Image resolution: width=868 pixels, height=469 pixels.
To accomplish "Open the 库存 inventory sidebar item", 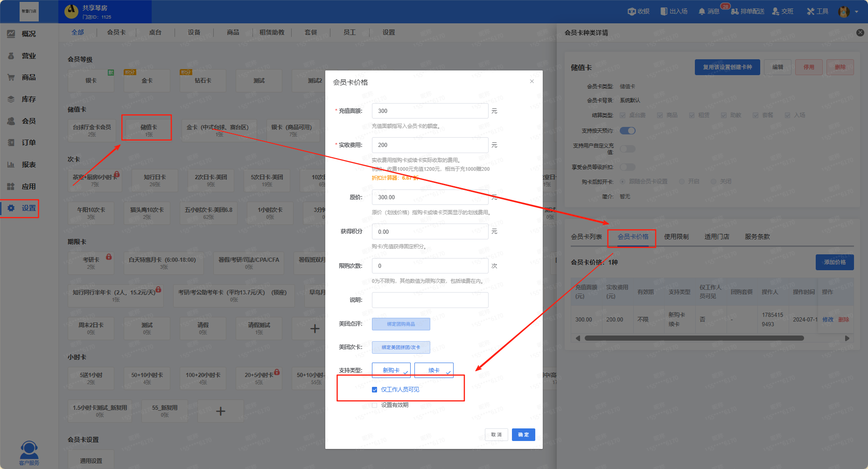I will pyautogui.click(x=21, y=99).
